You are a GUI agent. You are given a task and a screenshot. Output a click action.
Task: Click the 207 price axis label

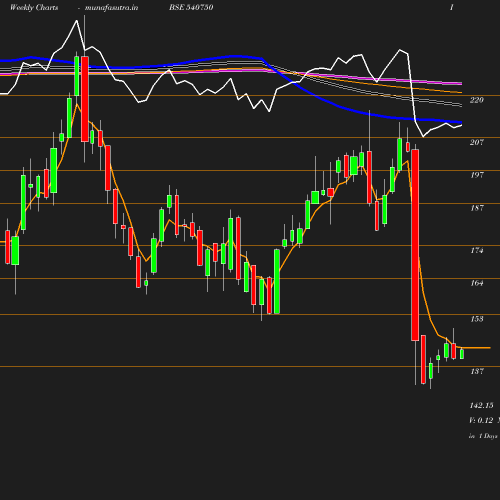477,142
